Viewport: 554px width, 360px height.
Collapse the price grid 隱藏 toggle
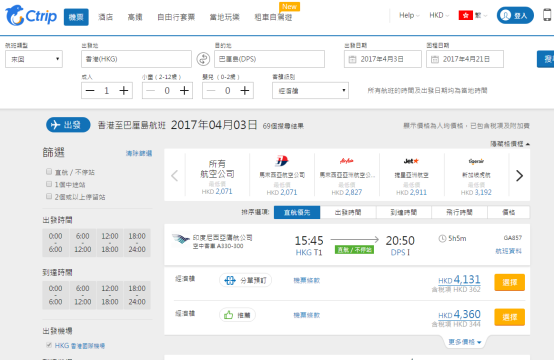[510, 144]
